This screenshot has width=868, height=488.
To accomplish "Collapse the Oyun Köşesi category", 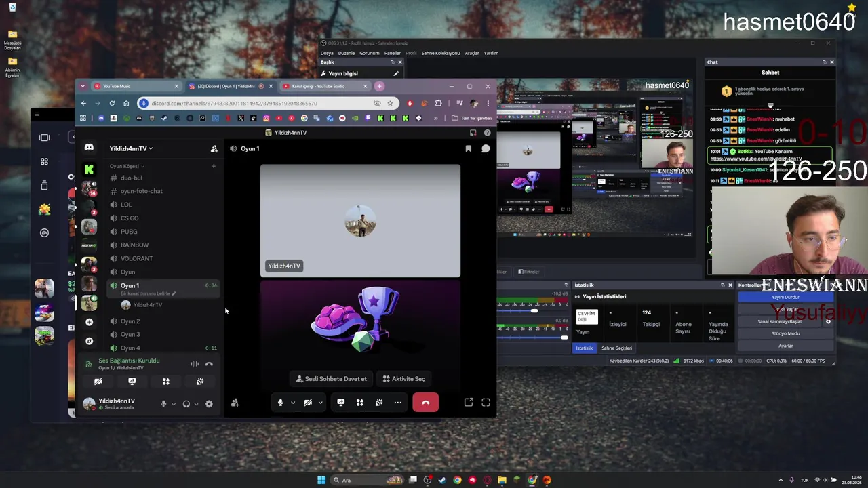I will pyautogui.click(x=127, y=166).
